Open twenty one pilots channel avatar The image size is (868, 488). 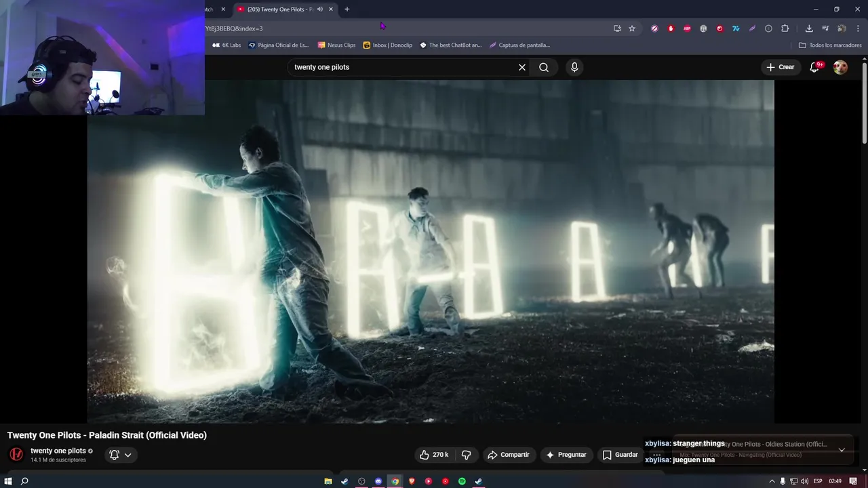[x=16, y=454]
